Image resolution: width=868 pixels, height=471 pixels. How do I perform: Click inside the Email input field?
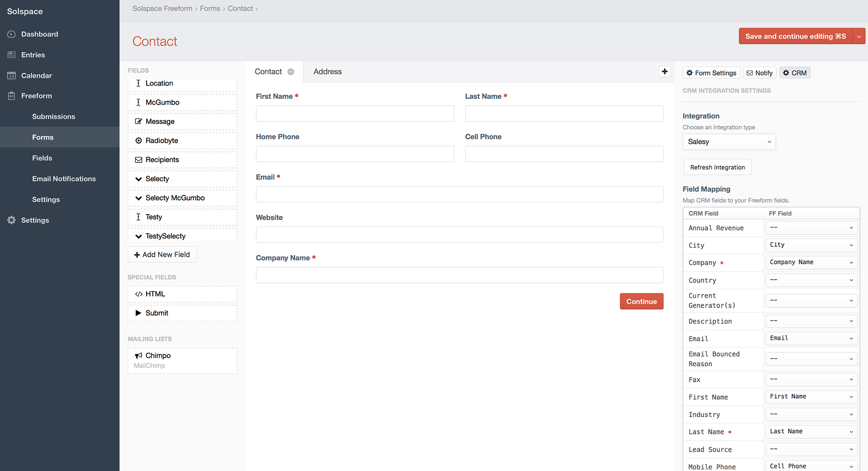coord(459,194)
